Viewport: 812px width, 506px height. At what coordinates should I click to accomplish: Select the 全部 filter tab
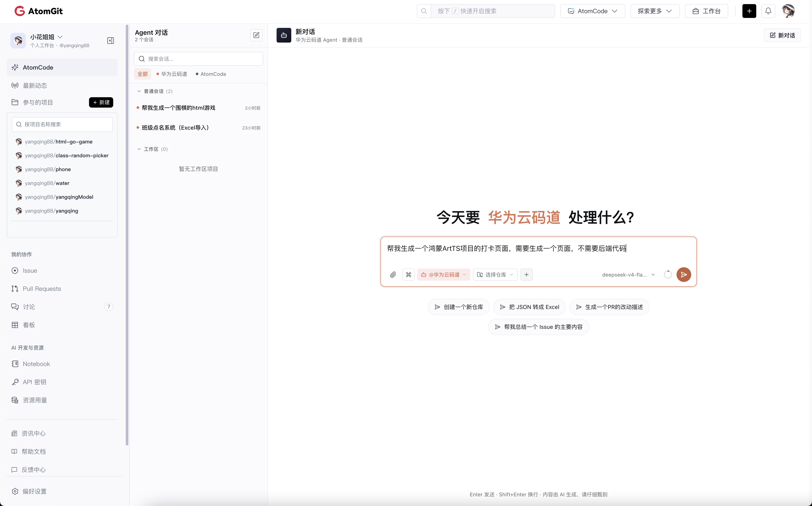click(x=142, y=74)
